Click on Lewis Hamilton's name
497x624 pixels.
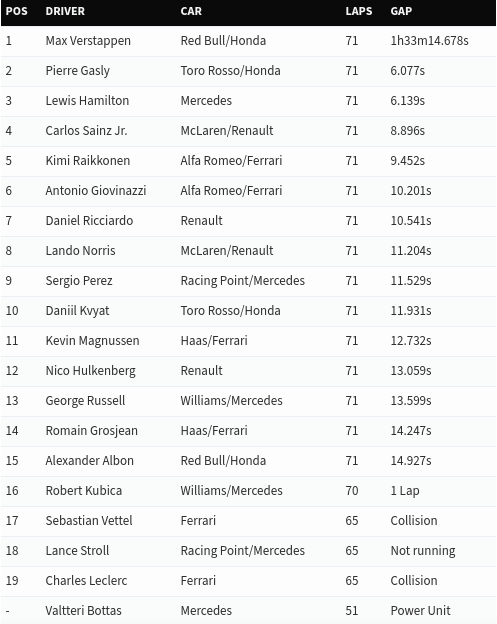click(87, 101)
